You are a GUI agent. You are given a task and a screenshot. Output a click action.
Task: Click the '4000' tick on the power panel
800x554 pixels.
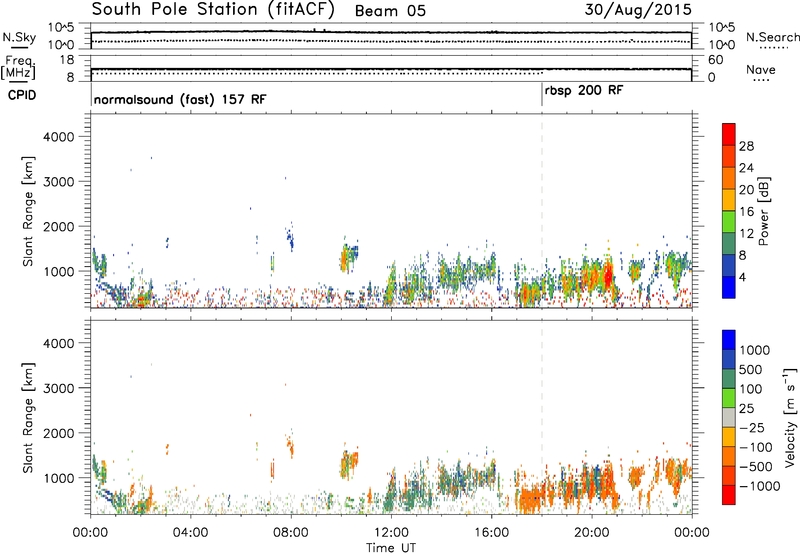[59, 137]
